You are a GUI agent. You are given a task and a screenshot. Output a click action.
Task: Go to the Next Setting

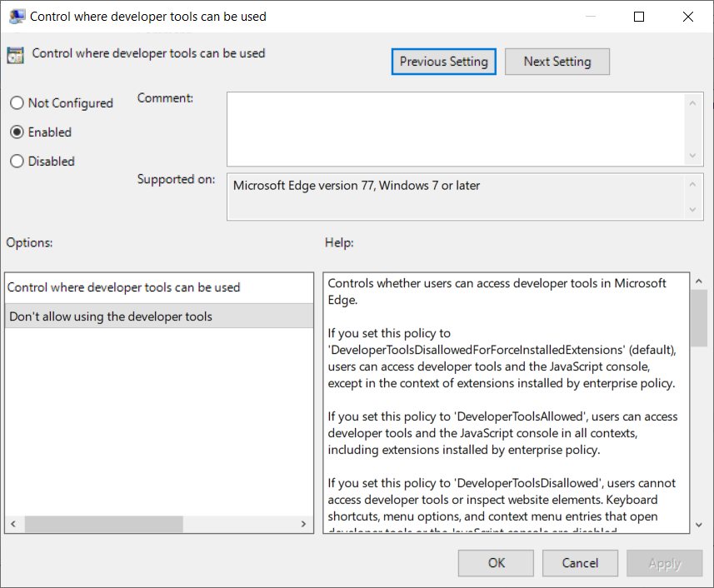coord(557,62)
